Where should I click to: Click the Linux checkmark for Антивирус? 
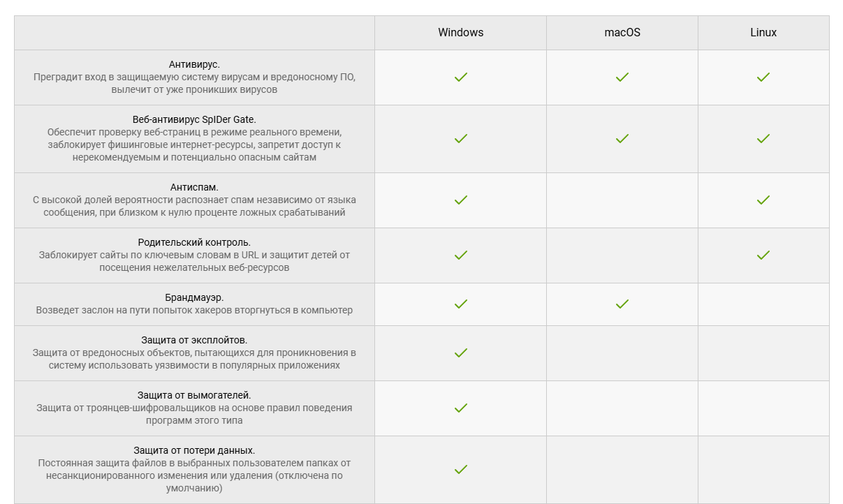[x=763, y=77]
